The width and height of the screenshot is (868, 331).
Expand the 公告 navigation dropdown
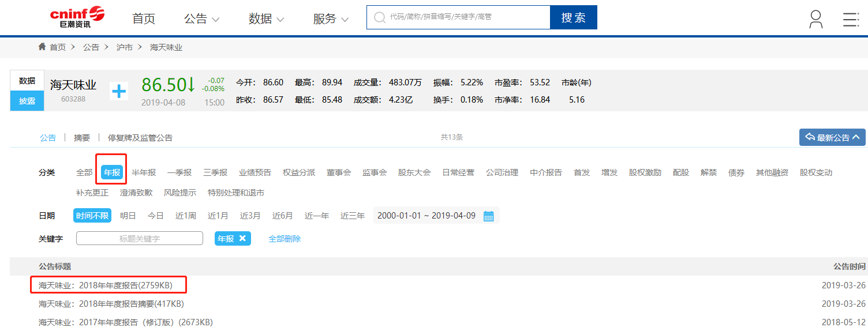pos(202,18)
